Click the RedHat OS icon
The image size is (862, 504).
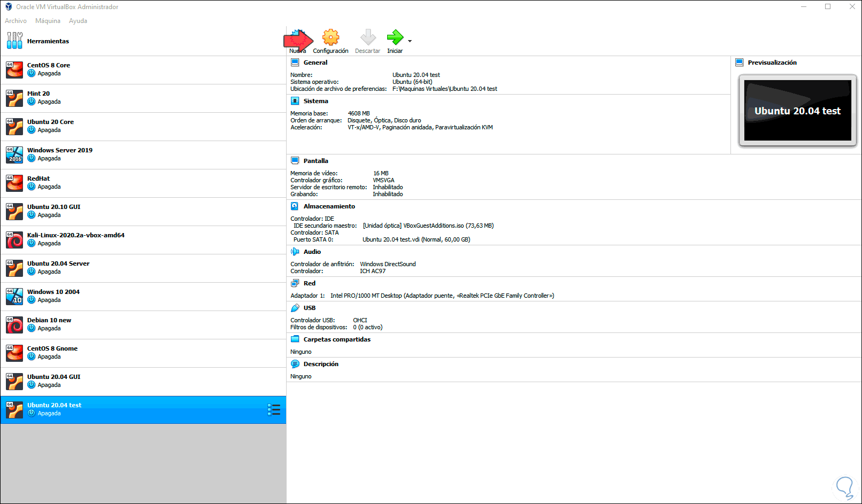[x=14, y=183]
